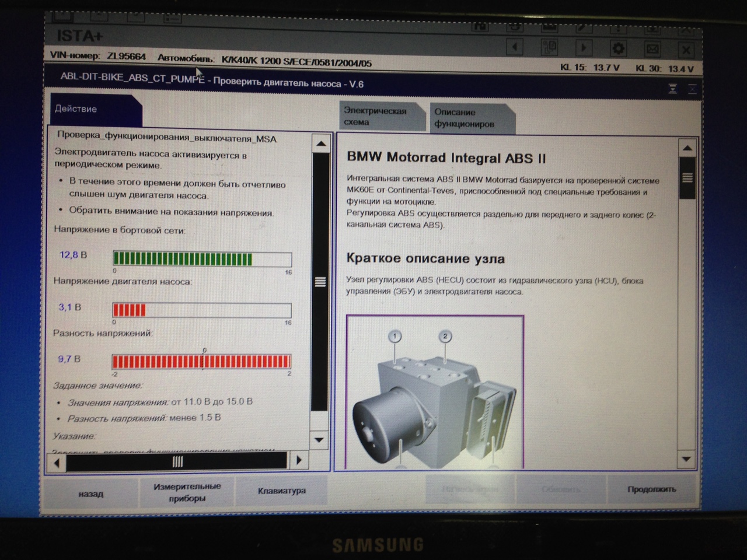Viewport: 747px width, 560px height.
Task: Open the Электрическая схема tab
Action: 382,116
